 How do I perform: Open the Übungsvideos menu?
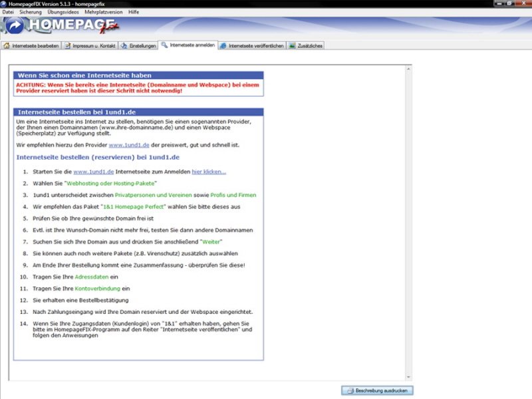pyautogui.click(x=62, y=12)
